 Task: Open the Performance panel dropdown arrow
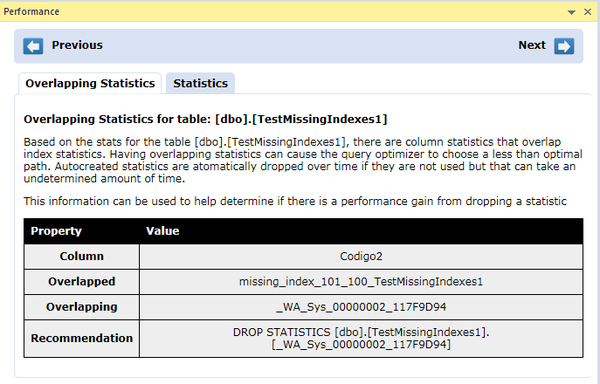tap(571, 12)
